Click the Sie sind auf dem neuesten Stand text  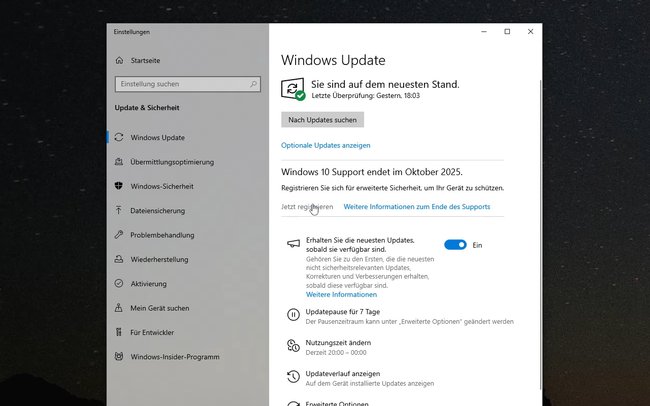pos(385,84)
